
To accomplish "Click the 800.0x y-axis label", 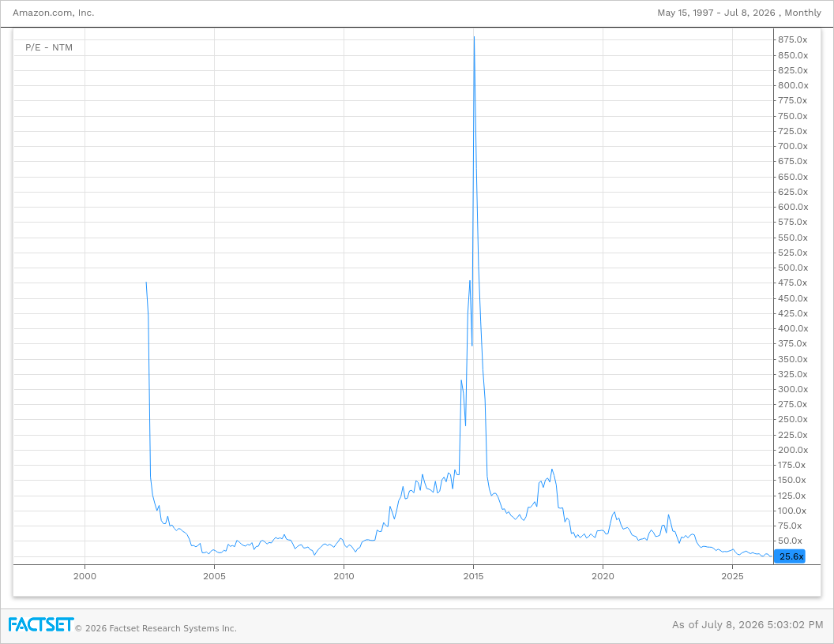I will (x=793, y=85).
